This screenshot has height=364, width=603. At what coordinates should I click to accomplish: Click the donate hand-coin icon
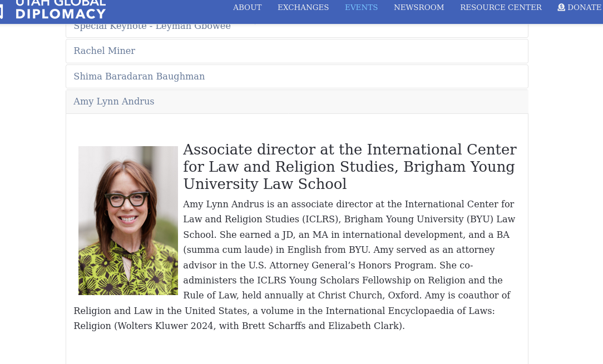click(x=561, y=7)
